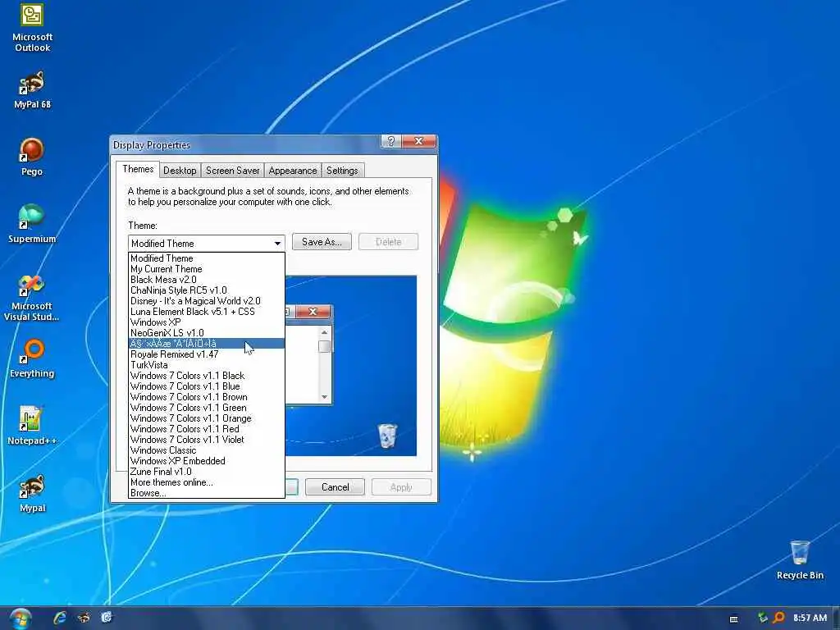The height and width of the screenshot is (630, 840).
Task: Select Windows 7 Colors v1.1 Red
Action: (207, 429)
